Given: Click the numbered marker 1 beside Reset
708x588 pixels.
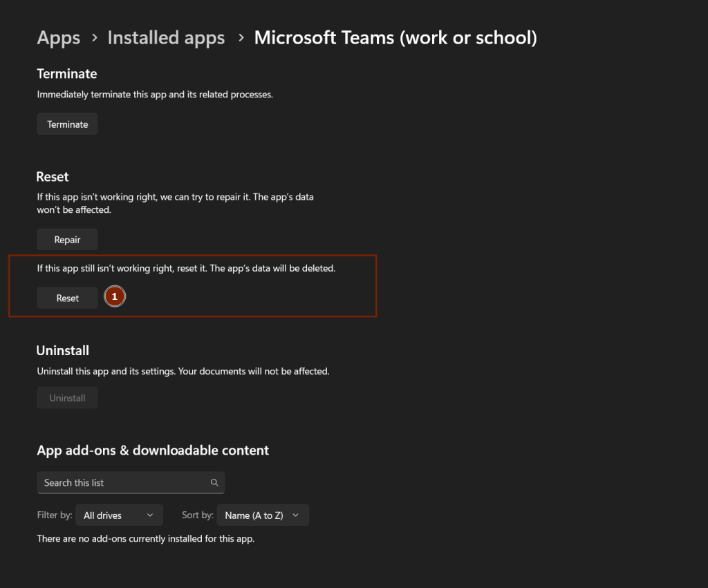Looking at the screenshot, I should (115, 296).
